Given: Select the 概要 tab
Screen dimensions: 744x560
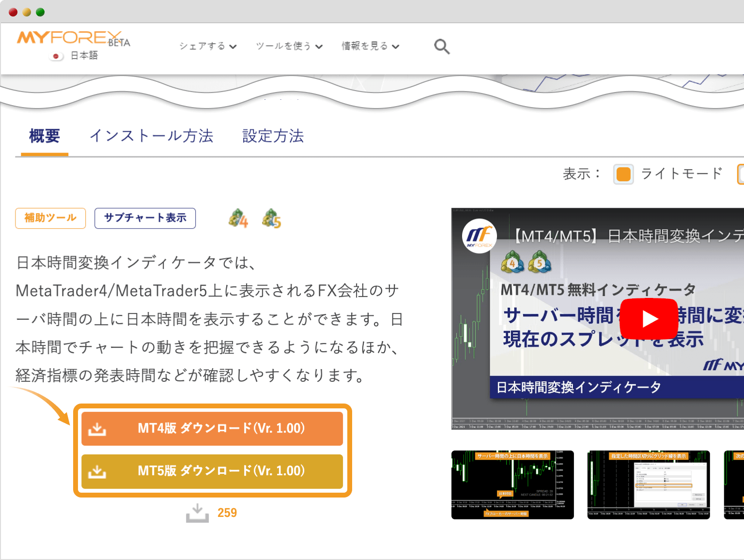Looking at the screenshot, I should click(x=45, y=136).
